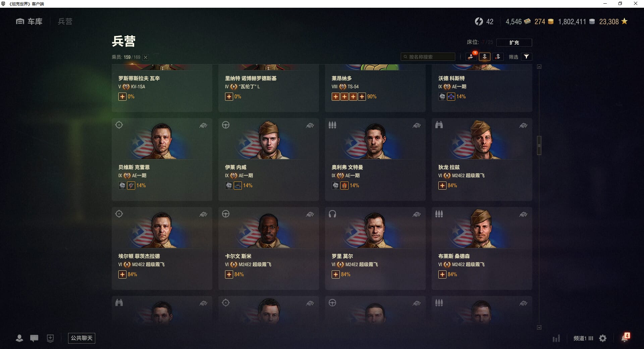Go to the 车库 garage tab

[29, 21]
